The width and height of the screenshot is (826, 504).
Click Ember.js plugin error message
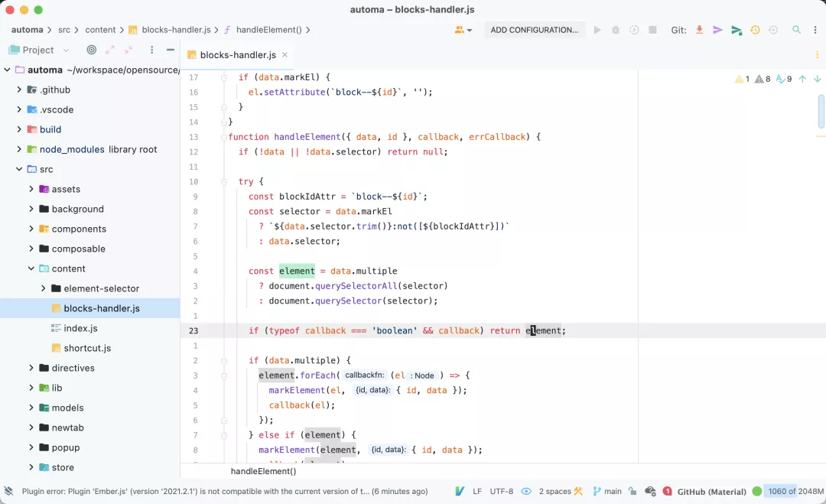pos(224,491)
